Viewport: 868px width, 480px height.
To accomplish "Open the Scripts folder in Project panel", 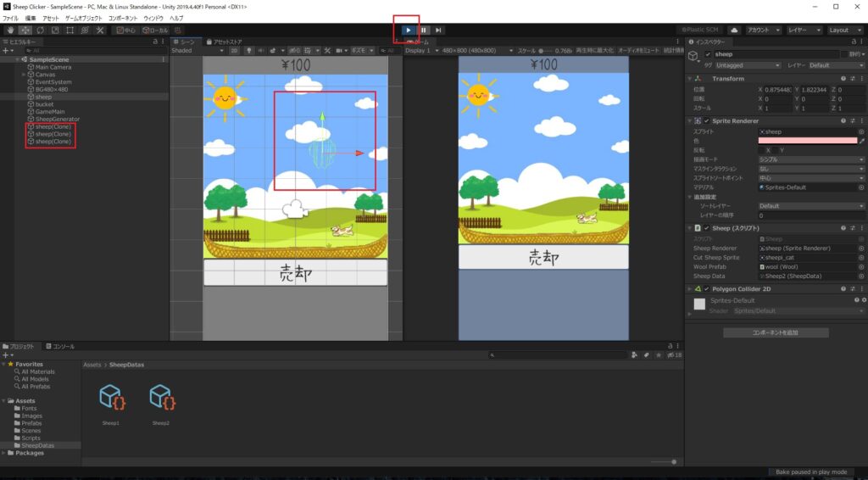I will tap(31, 438).
